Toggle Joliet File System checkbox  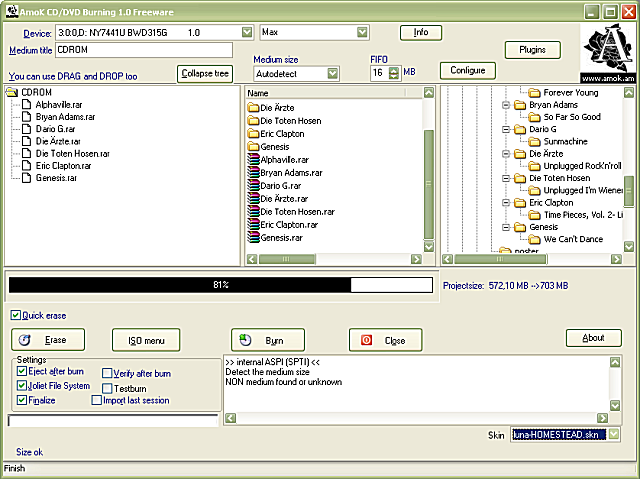[x=22, y=386]
